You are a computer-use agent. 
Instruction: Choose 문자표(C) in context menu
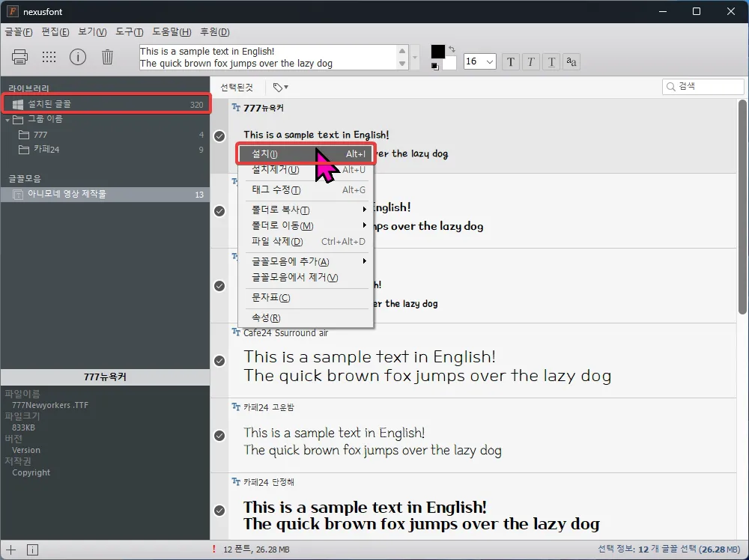coord(306,297)
